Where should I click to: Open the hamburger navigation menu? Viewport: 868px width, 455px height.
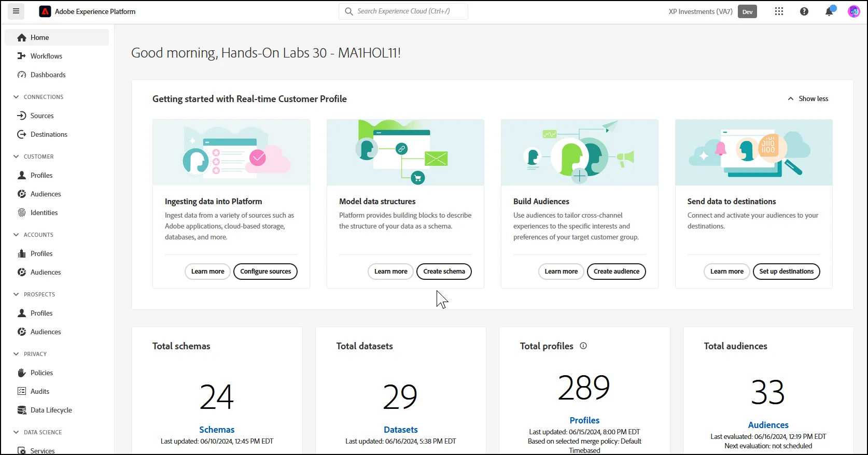pos(16,11)
